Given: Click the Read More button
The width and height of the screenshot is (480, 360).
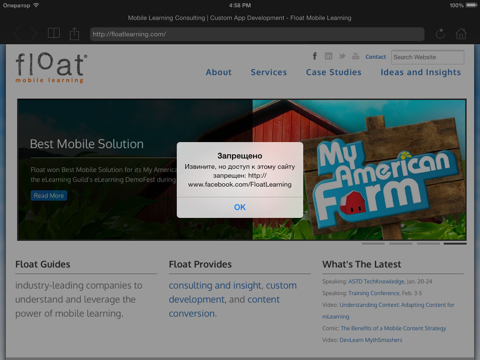Looking at the screenshot, I should tap(49, 196).
